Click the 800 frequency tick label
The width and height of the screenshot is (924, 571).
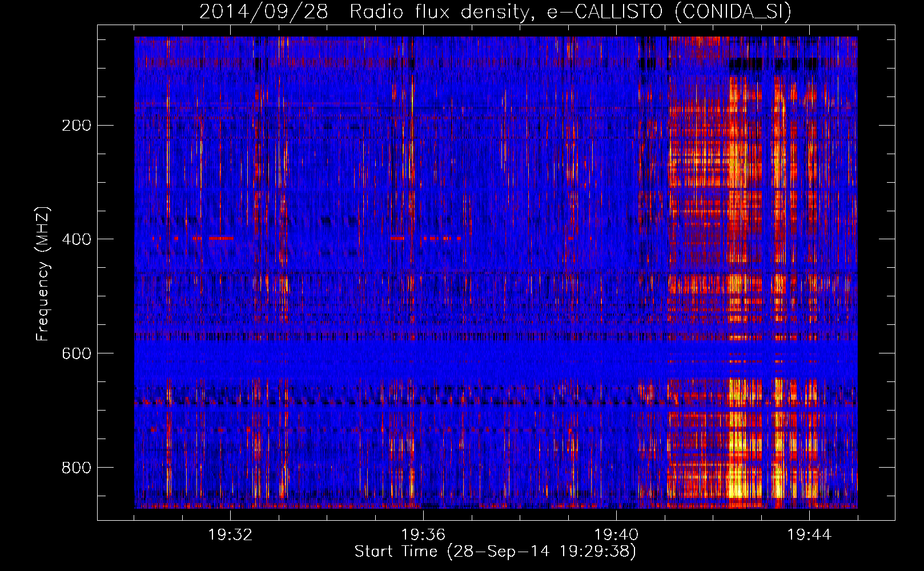(76, 468)
